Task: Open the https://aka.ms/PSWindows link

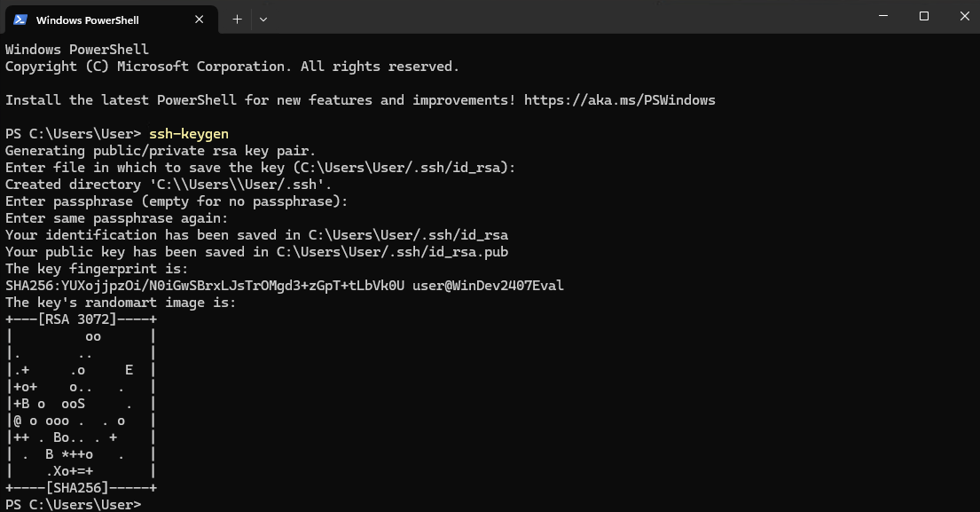Action: coord(619,100)
